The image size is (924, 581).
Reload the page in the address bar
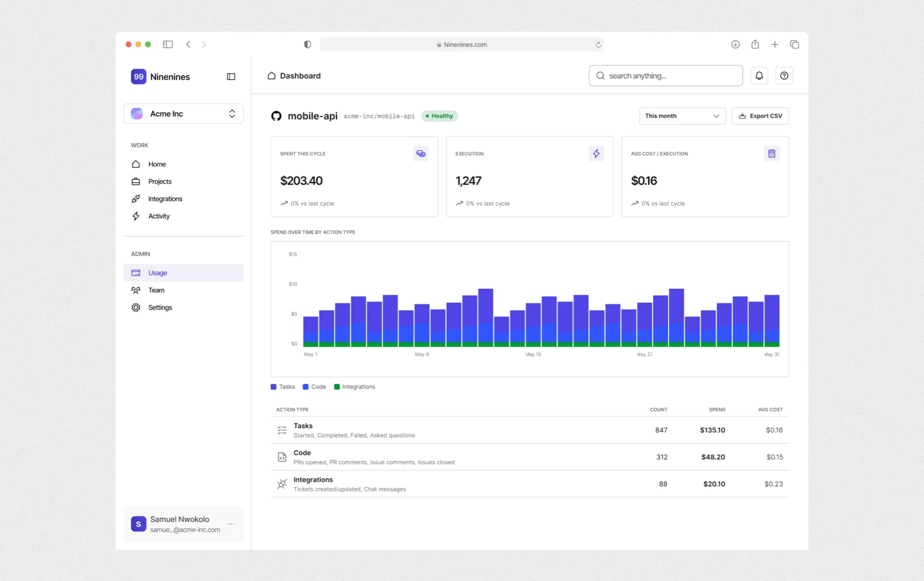coord(598,45)
